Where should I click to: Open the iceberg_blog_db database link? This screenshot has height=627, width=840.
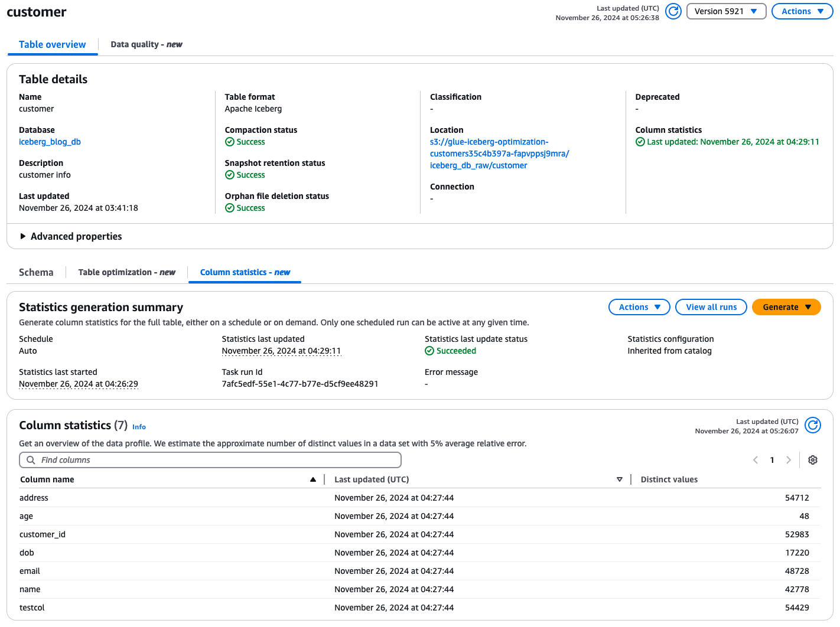(50, 142)
